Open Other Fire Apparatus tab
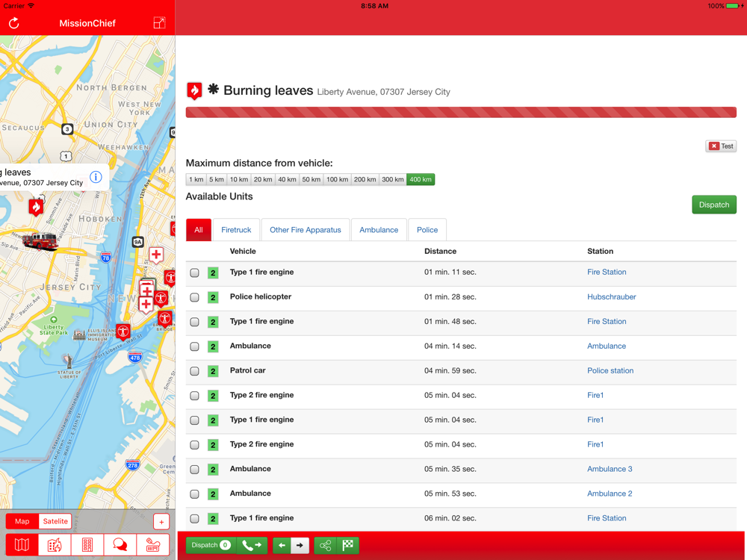The image size is (747, 560). tap(306, 230)
